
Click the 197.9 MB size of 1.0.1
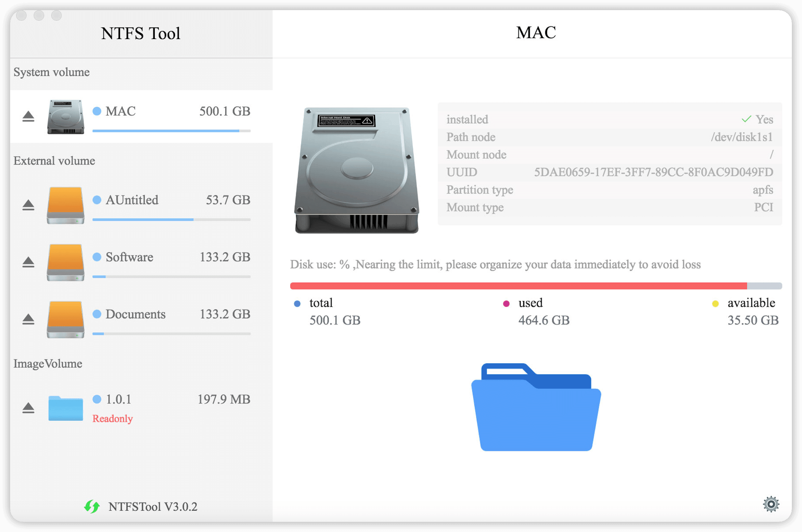tap(224, 399)
